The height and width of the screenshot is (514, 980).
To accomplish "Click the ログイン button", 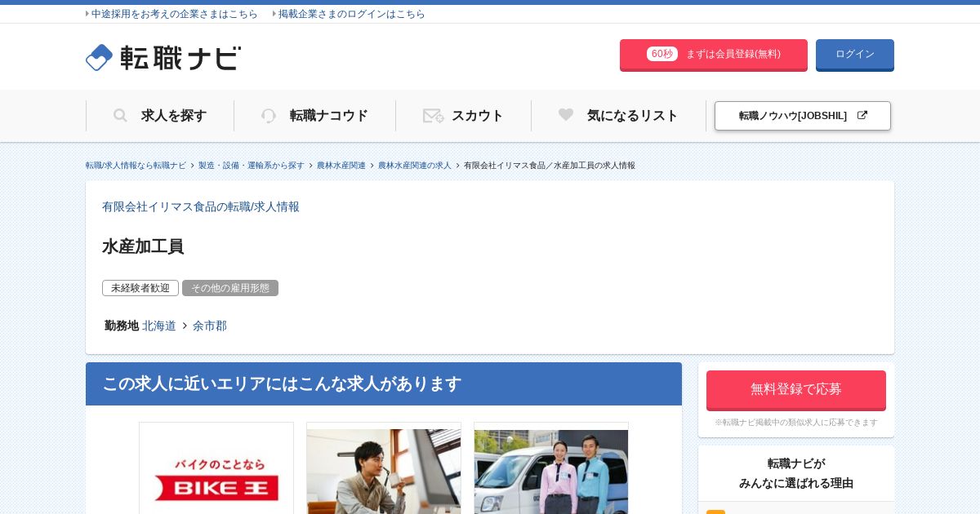I will [x=855, y=55].
